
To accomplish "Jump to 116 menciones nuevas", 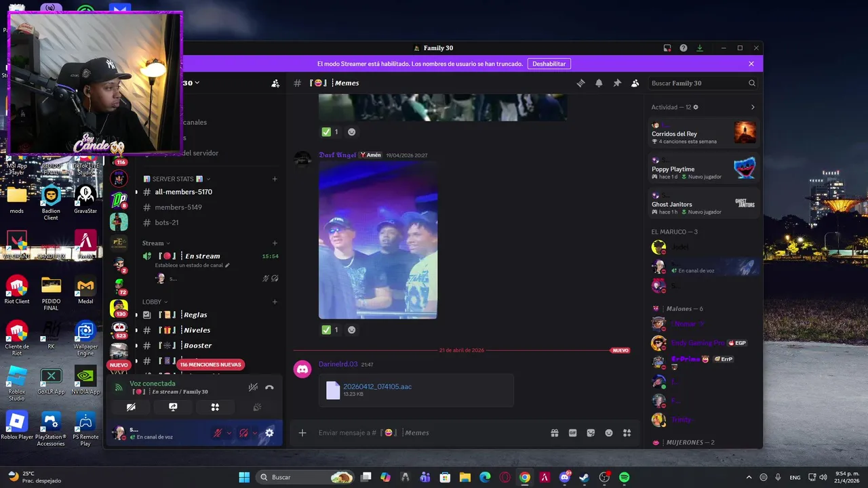I will 210,365.
